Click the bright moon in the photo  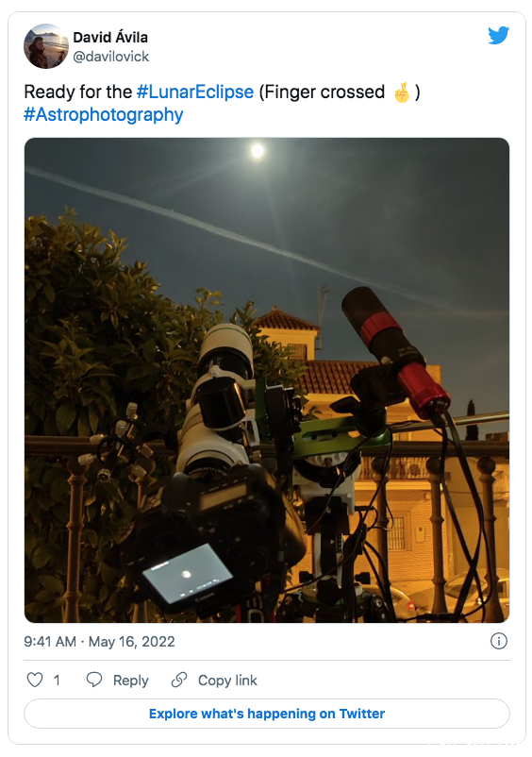tap(258, 151)
